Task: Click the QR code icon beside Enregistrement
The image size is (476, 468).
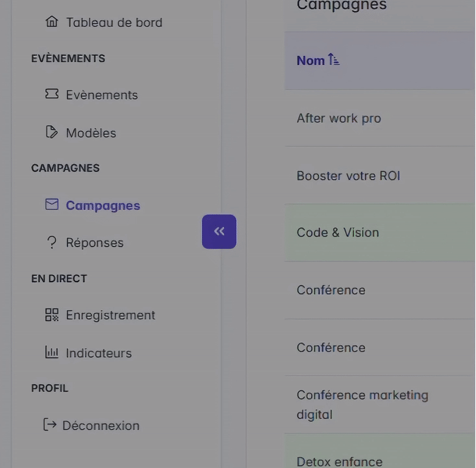Action: (x=52, y=315)
